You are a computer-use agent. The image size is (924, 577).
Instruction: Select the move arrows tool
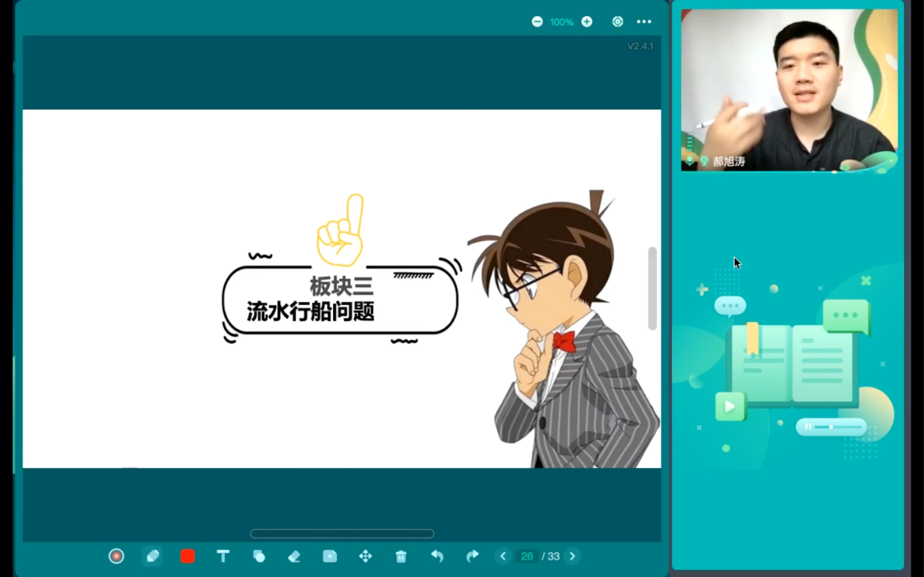tap(365, 556)
